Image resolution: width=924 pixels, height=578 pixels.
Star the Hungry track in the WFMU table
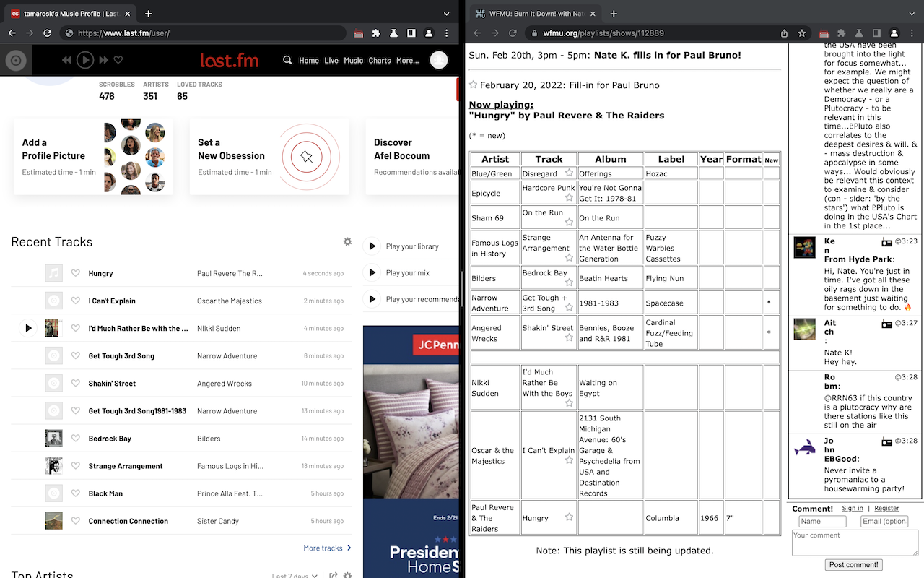click(x=569, y=517)
